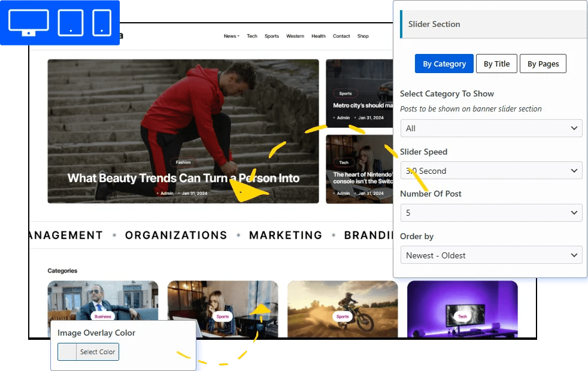Image resolution: width=588 pixels, height=371 pixels.
Task: Click Jan 31, 2024 date on main slide
Action: point(194,194)
